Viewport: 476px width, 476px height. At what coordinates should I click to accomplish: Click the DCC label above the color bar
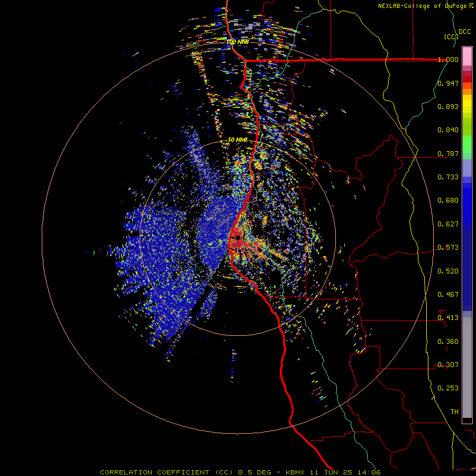tap(464, 32)
